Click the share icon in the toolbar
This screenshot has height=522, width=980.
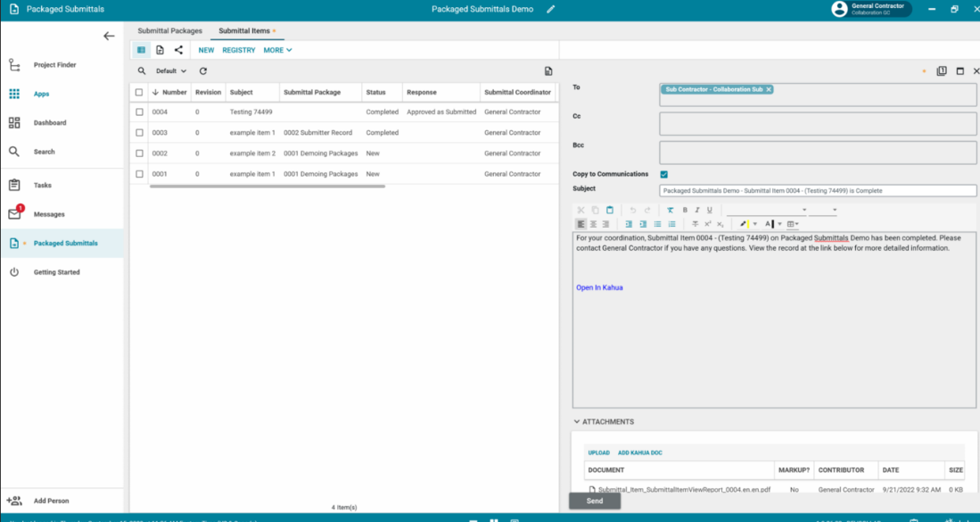click(x=178, y=50)
